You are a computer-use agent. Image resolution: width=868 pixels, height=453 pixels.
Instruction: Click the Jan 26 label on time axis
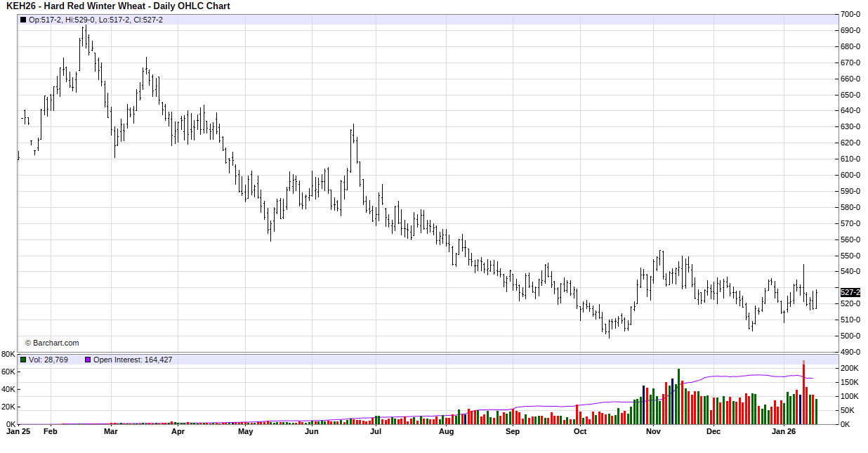point(784,432)
